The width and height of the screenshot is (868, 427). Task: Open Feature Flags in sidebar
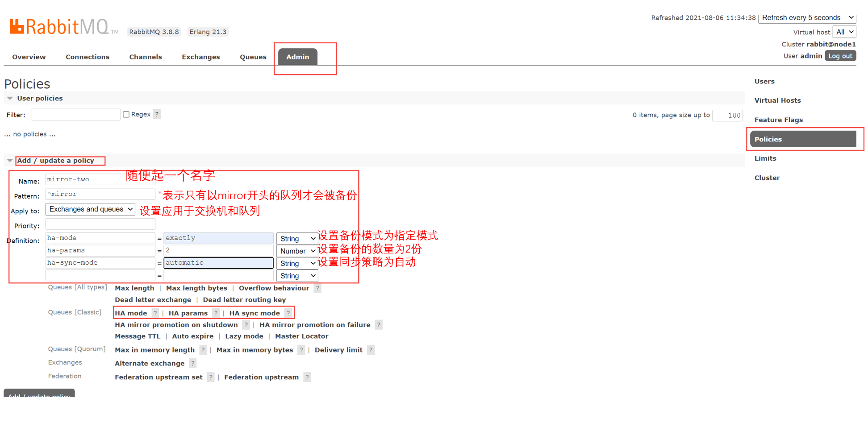click(779, 120)
